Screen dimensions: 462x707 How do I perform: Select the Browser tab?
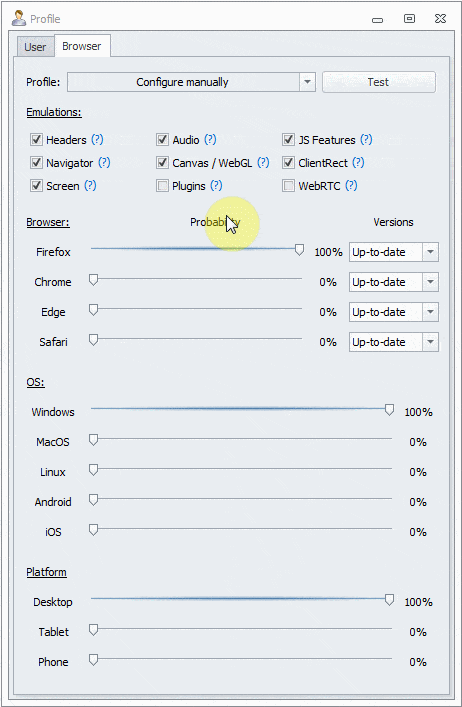(x=82, y=46)
